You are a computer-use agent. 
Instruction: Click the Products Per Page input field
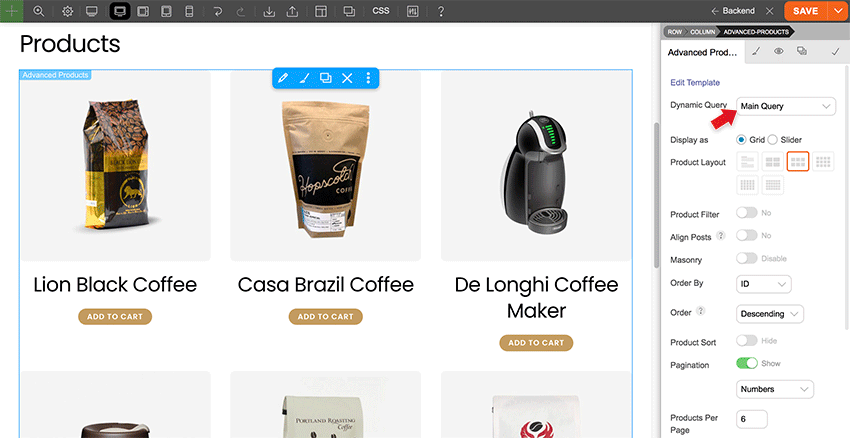click(x=752, y=419)
